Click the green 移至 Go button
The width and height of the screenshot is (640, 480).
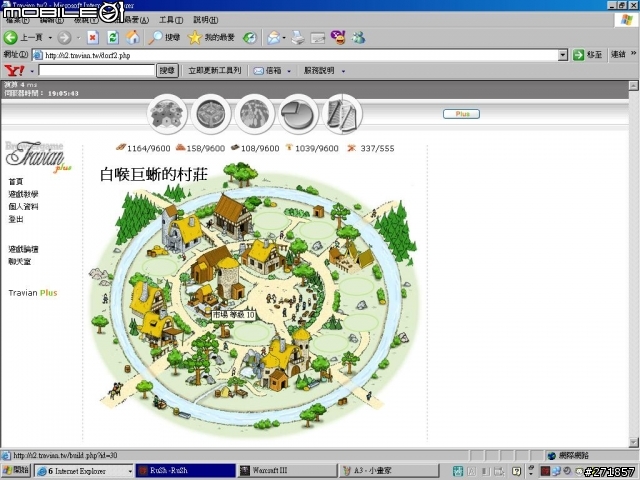click(x=587, y=55)
